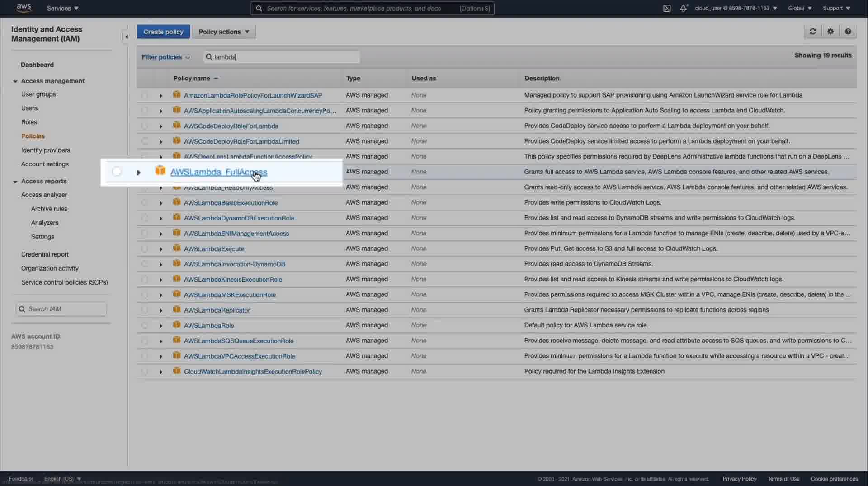Collapse the Access management section
This screenshot has width=868, height=486.
pos(15,81)
